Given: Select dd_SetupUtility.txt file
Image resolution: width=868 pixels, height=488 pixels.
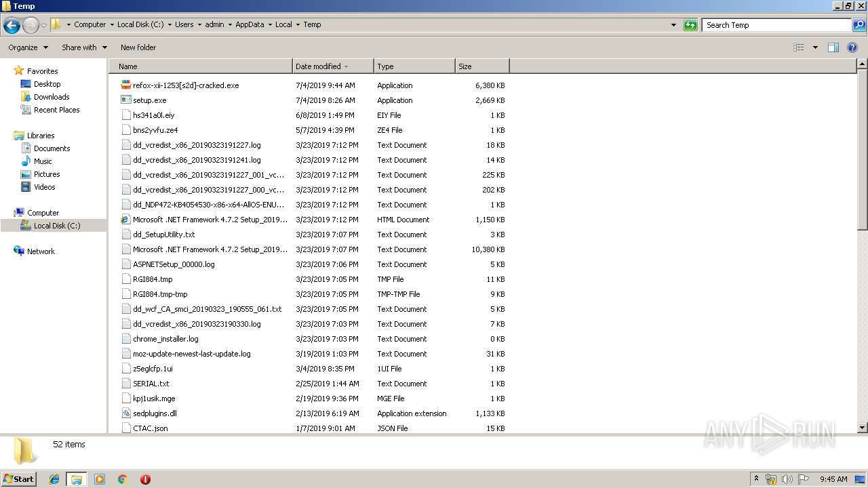Looking at the screenshot, I should click(163, 235).
